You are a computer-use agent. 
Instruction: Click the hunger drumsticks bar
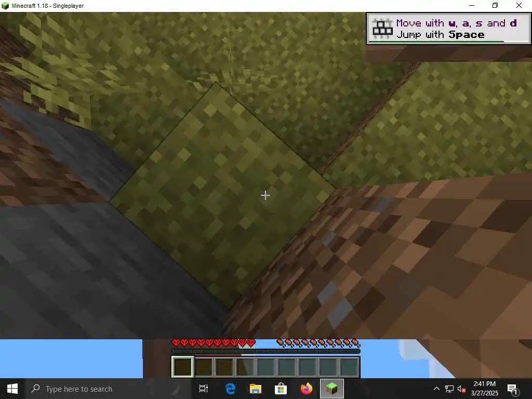[318, 343]
